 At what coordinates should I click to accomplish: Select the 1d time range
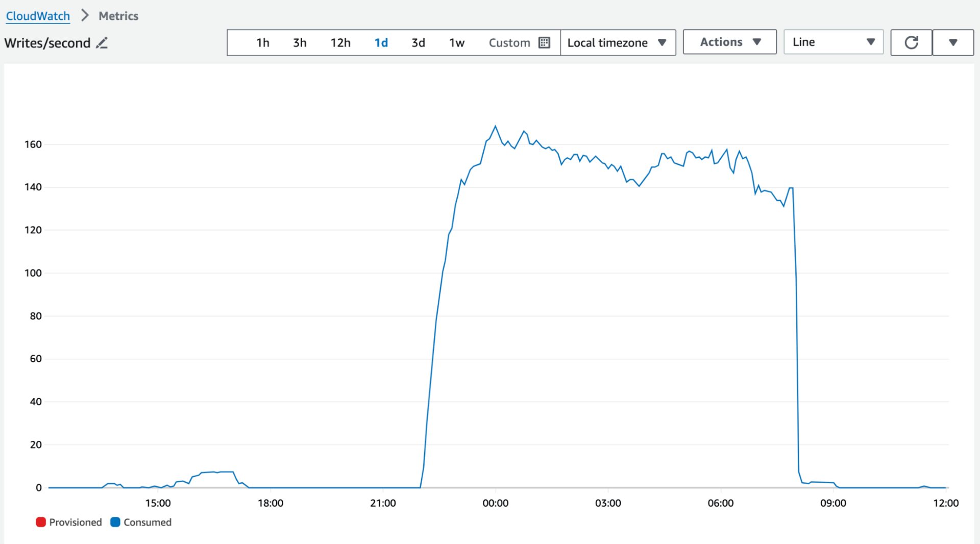(381, 42)
